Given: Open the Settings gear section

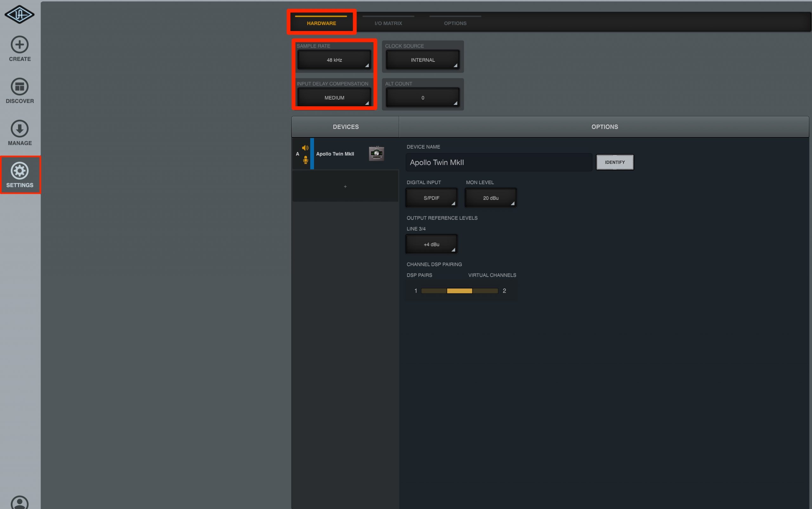Looking at the screenshot, I should coord(20,175).
